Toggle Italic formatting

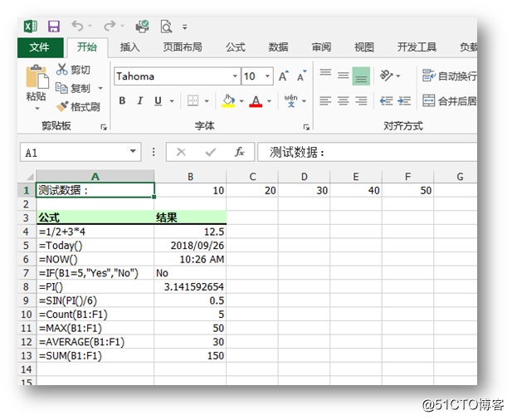pos(140,100)
